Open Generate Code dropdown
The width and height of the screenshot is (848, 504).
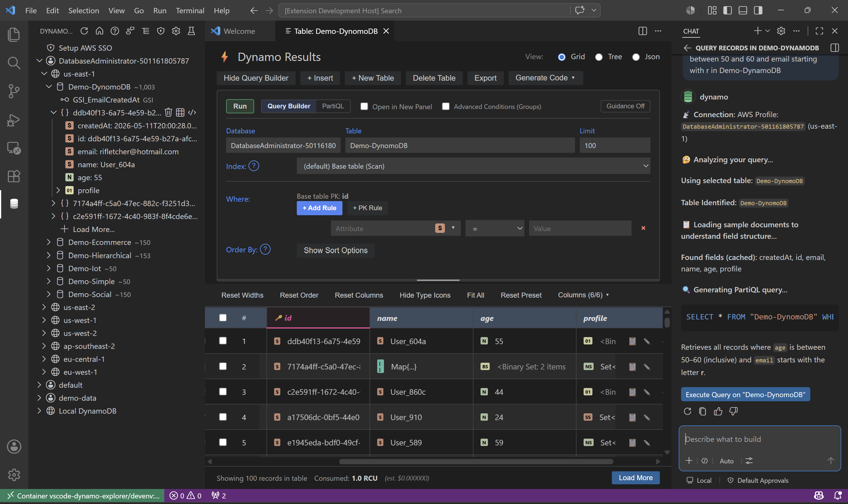coord(545,78)
